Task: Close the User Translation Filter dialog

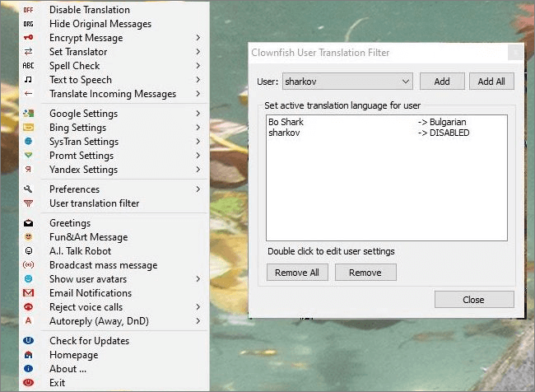Action: click(x=474, y=300)
